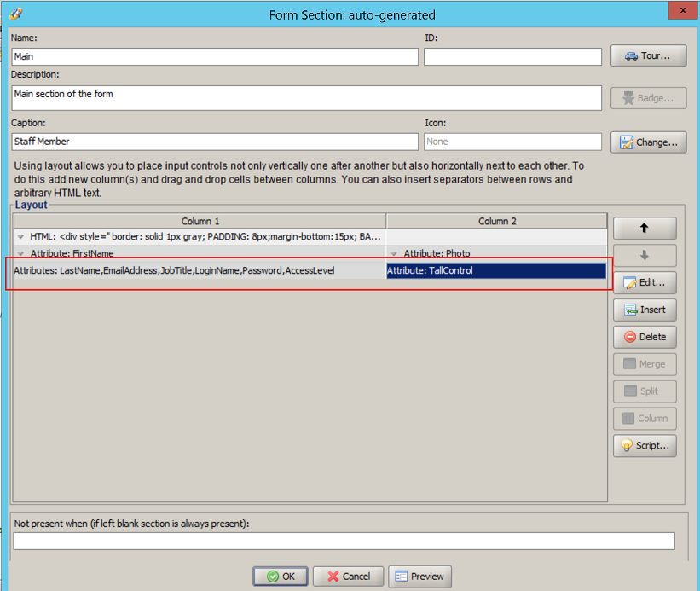Insert a new layout row

(x=645, y=310)
